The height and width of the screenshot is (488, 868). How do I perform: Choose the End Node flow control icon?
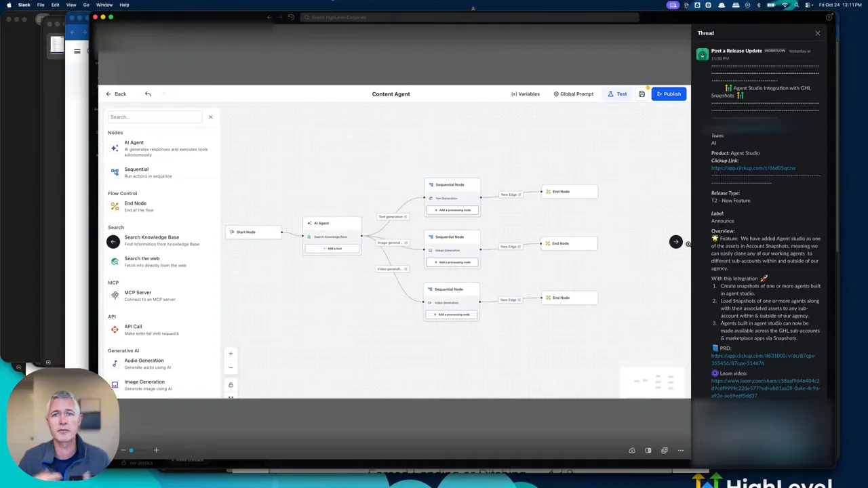tap(115, 206)
